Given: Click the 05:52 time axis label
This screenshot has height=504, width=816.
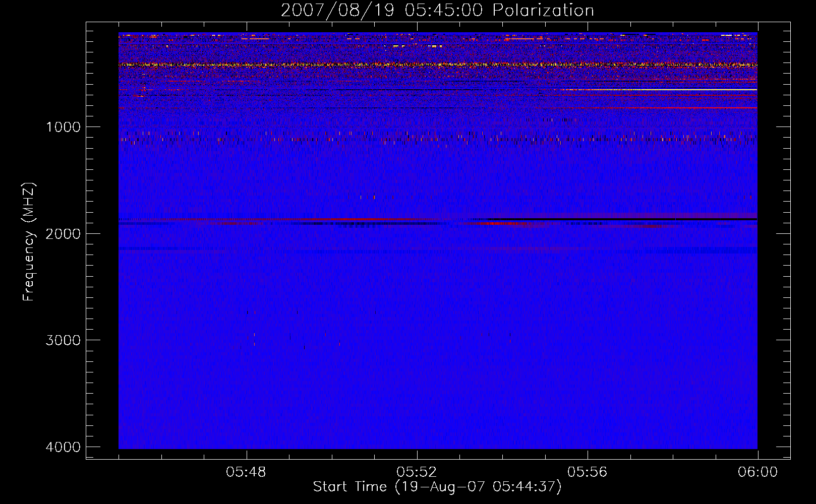Looking at the screenshot, I should (x=417, y=472).
